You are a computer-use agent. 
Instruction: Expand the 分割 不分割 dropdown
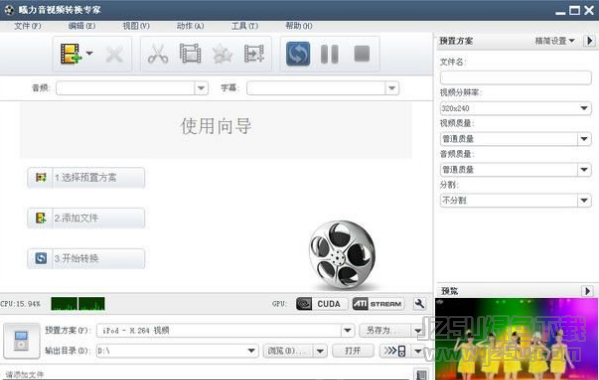584,201
